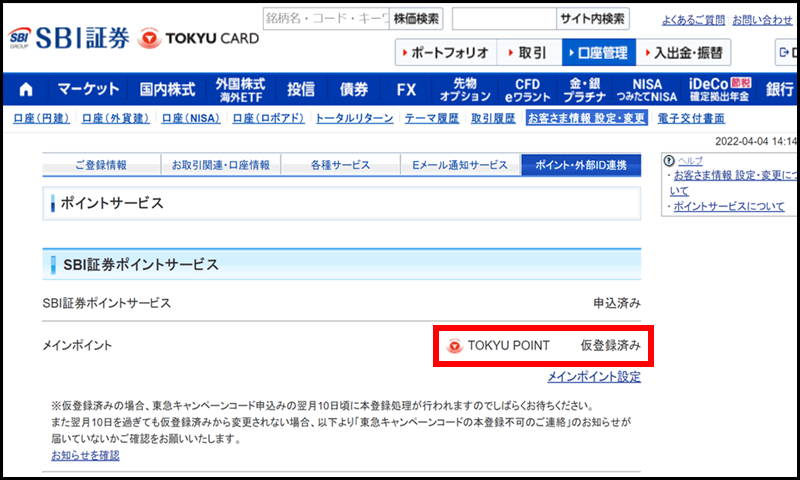Open the 電子交付書面 submenu link

coord(691,118)
